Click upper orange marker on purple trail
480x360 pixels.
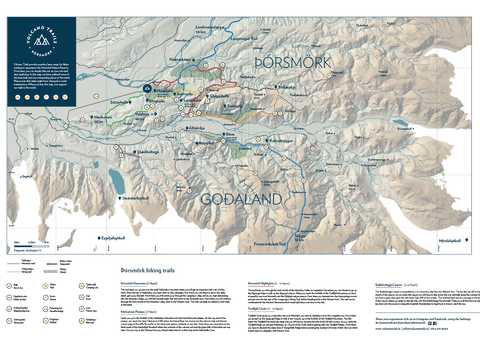tap(116, 147)
